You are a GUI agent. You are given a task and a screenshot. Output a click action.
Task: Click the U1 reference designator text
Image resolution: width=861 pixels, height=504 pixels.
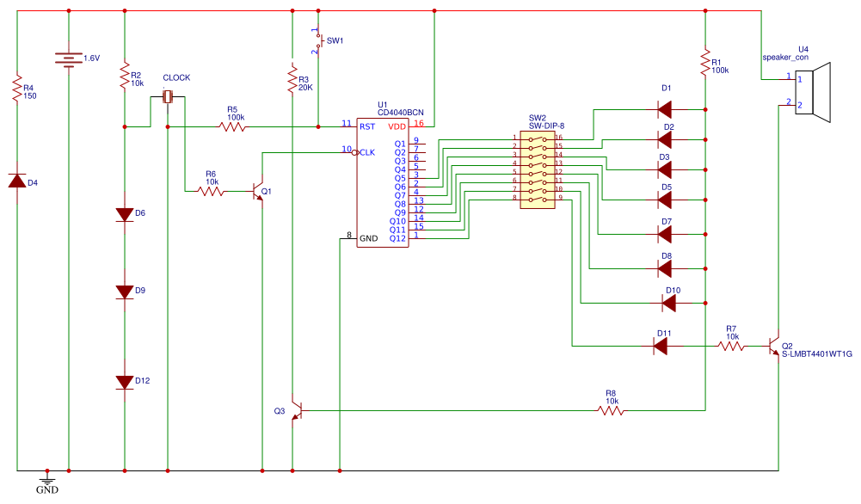382,105
